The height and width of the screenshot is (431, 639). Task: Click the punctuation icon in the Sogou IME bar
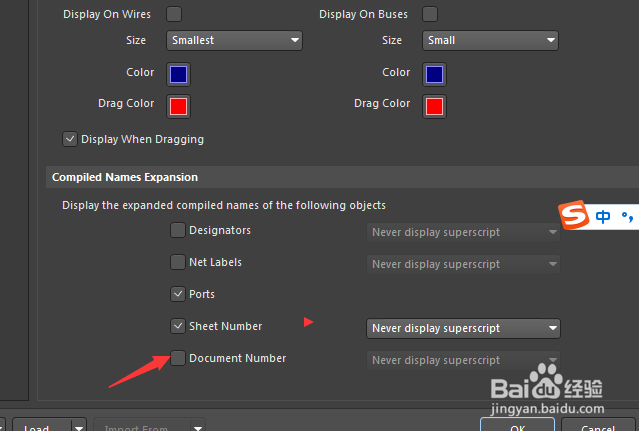pyautogui.click(x=627, y=217)
